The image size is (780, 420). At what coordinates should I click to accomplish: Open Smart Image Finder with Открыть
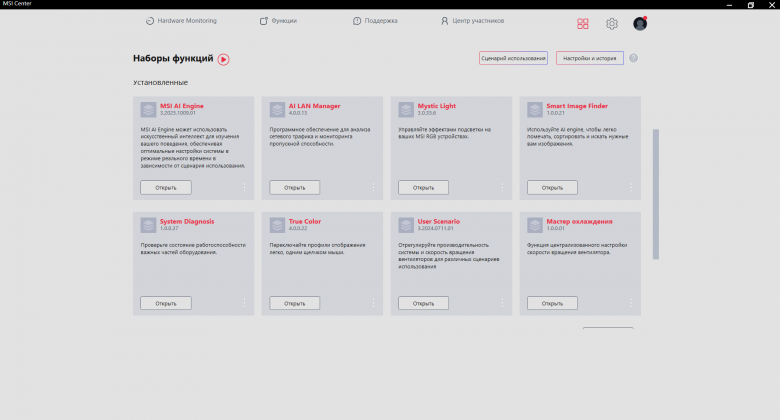(x=552, y=188)
